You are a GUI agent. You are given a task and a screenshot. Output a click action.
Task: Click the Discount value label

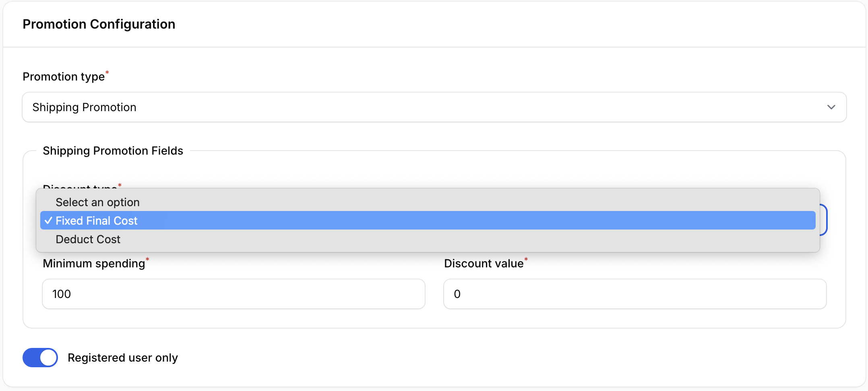[484, 263]
